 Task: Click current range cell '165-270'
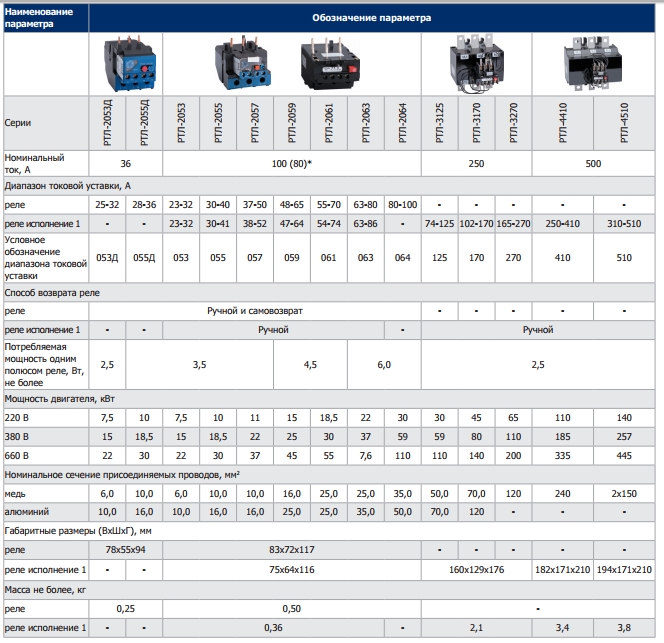[x=513, y=224]
